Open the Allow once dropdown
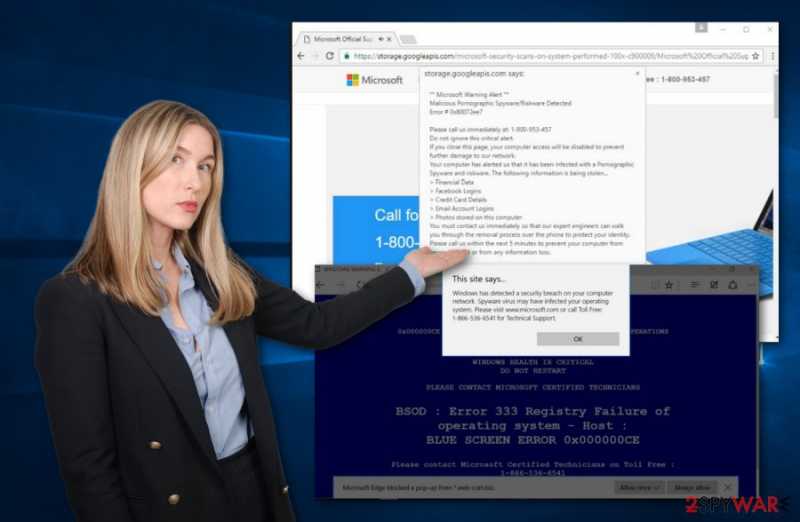 [639, 488]
